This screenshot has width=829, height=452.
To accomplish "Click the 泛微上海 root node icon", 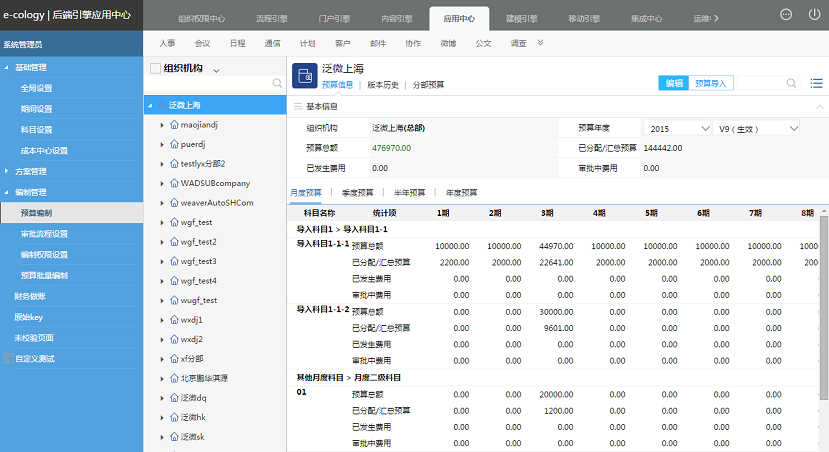I will click(162, 105).
